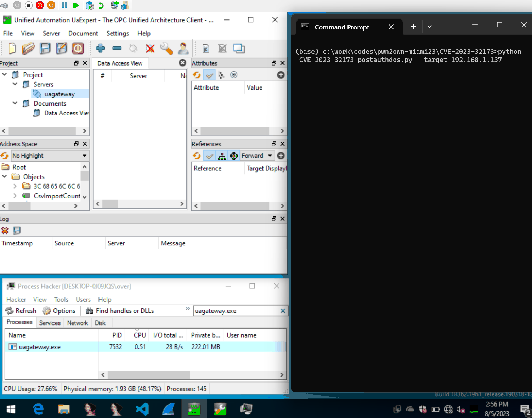Switch to the Disk tab in Process Hacker
This screenshot has width=532, height=418.
[x=100, y=323]
